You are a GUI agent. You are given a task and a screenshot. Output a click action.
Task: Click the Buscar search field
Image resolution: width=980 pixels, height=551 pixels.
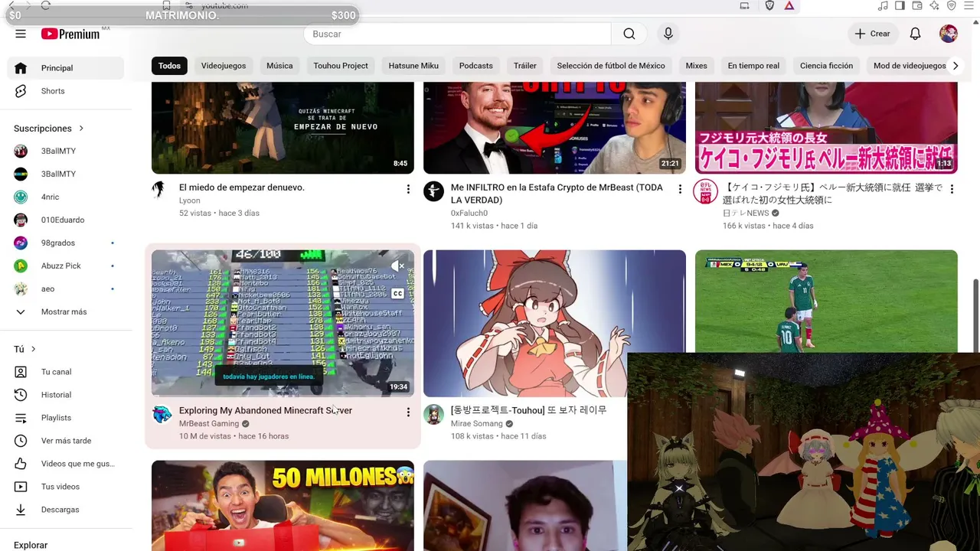457,34
